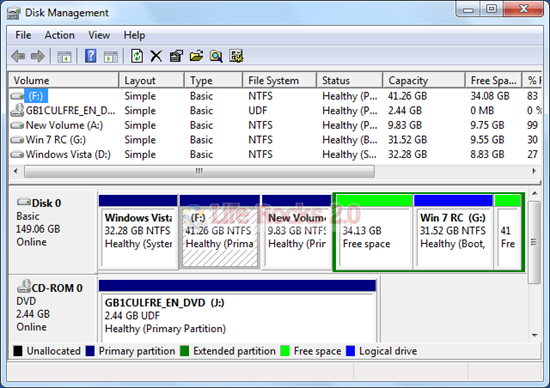The width and height of the screenshot is (550, 388).
Task: Click the DVD icon beside GB1CULFRE_EN_D...
Action: [17, 110]
